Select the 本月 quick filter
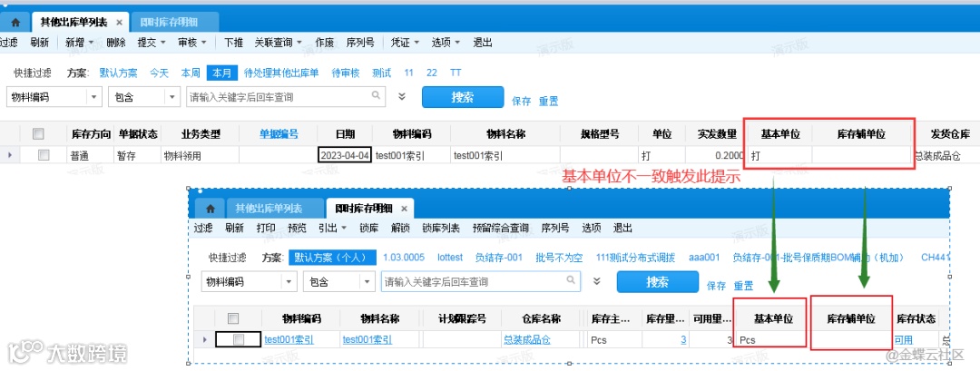 [x=222, y=73]
